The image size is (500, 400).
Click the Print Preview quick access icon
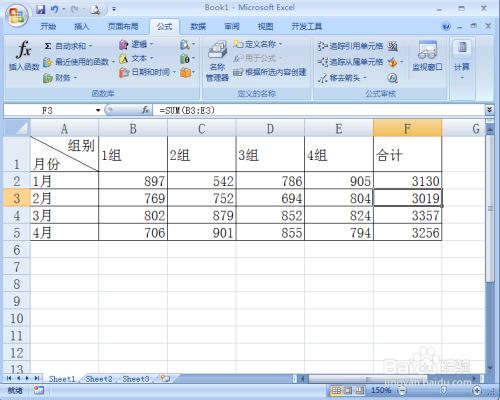point(95,10)
